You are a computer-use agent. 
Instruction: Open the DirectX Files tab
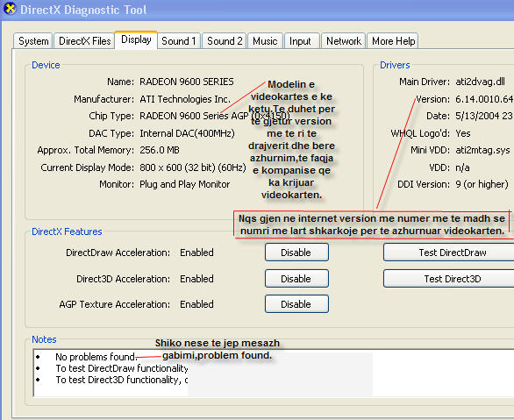tap(84, 41)
